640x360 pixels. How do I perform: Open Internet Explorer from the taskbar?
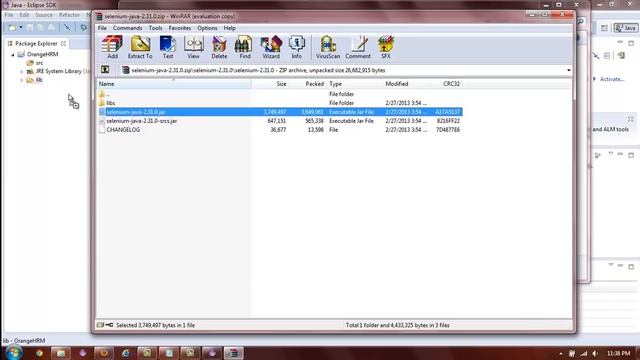click(x=125, y=353)
